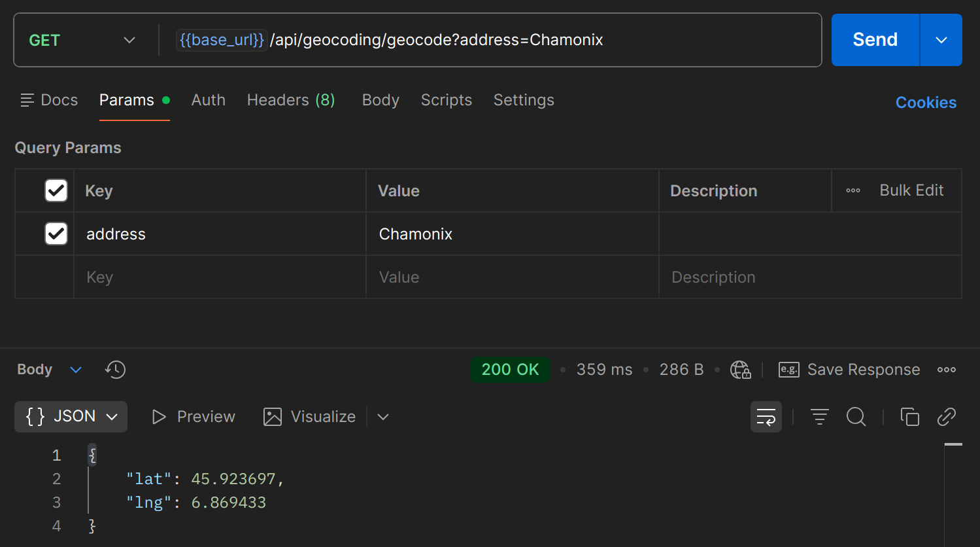This screenshot has width=980, height=547.
Task: Open response more options ellipsis
Action: click(x=946, y=370)
